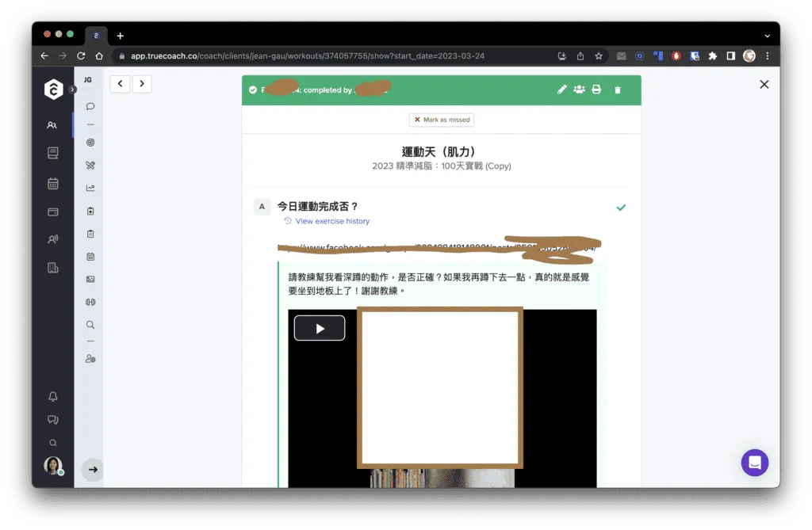Click the group assign icon in green header
Viewport: 812px width, 530px height.
pos(579,90)
